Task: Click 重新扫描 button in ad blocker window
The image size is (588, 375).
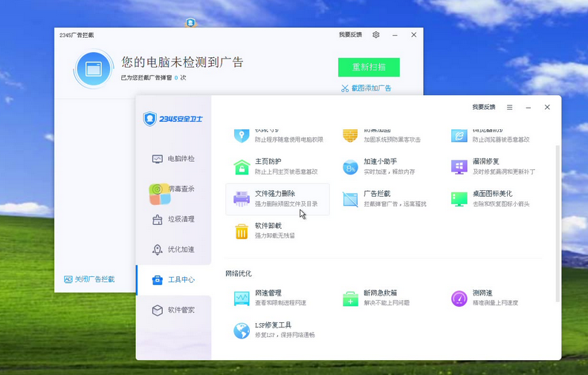Action: [369, 67]
